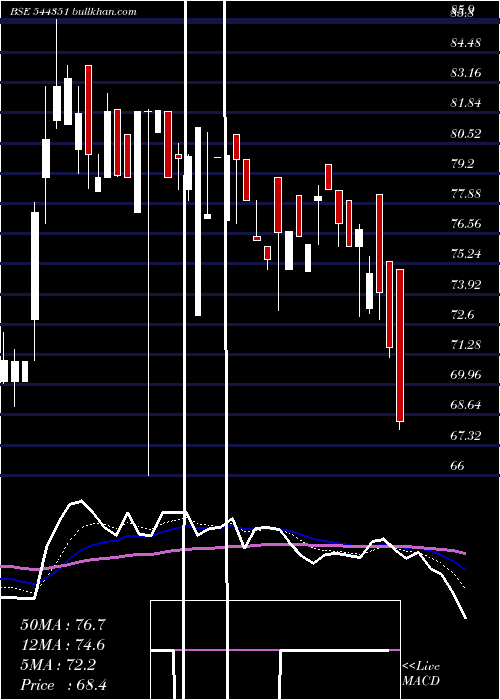
Task: Click the 50MA : 76.7 readout
Action: [x=63, y=625]
